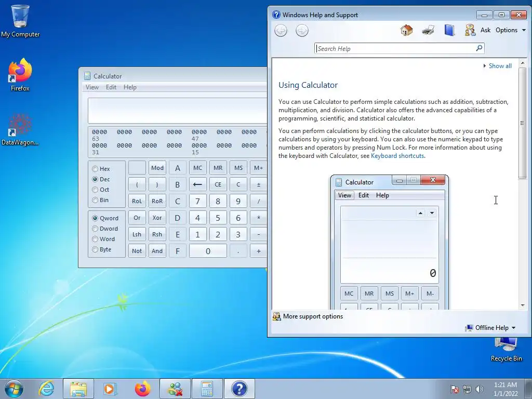532x399 pixels.
Task: Open Help home page via house icon
Action: tap(406, 30)
